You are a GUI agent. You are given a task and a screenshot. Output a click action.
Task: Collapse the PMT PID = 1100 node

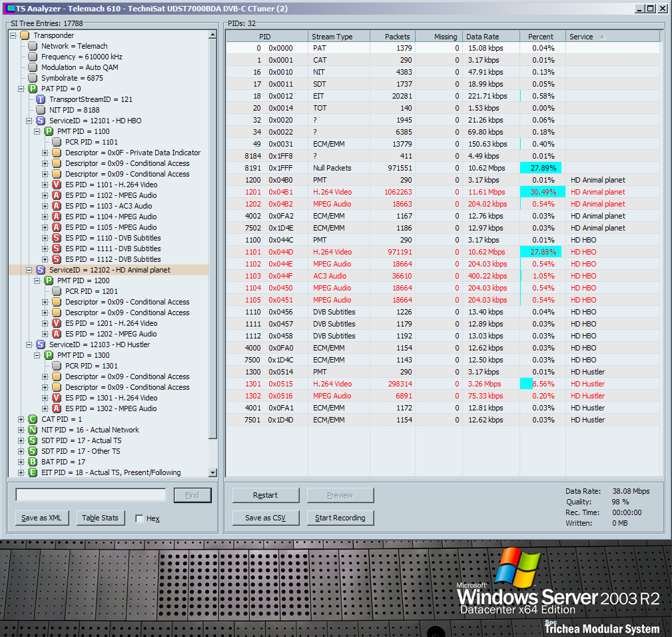coord(37,131)
